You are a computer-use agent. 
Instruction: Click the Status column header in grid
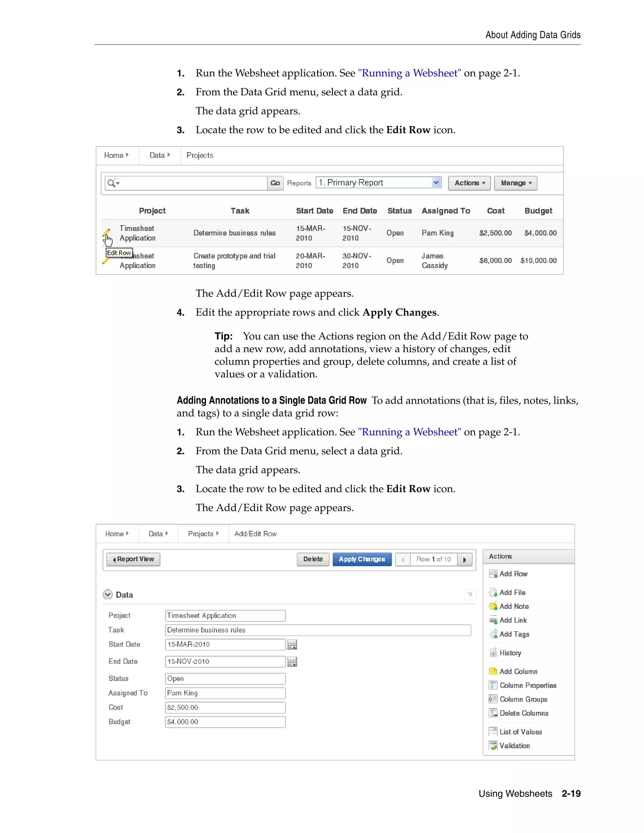click(399, 211)
